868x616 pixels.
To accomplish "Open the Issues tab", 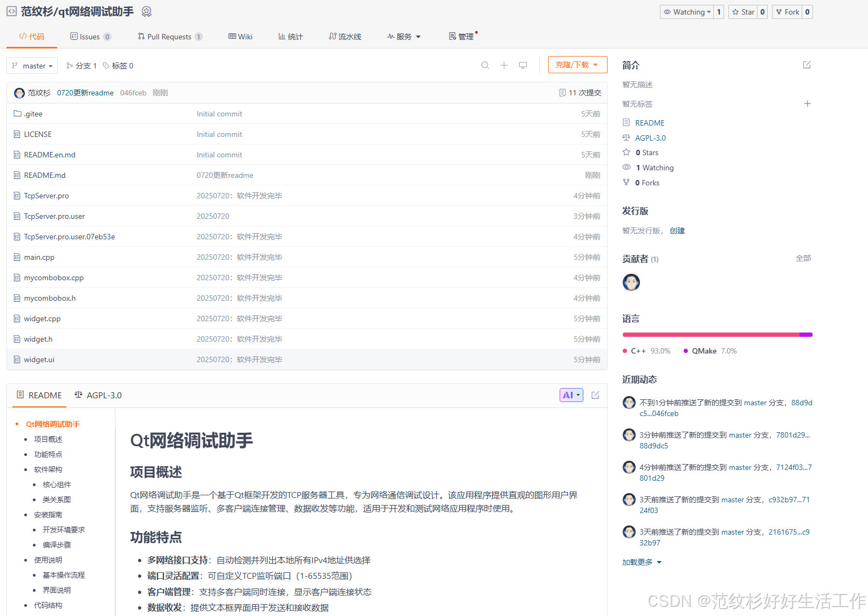I will tap(91, 37).
